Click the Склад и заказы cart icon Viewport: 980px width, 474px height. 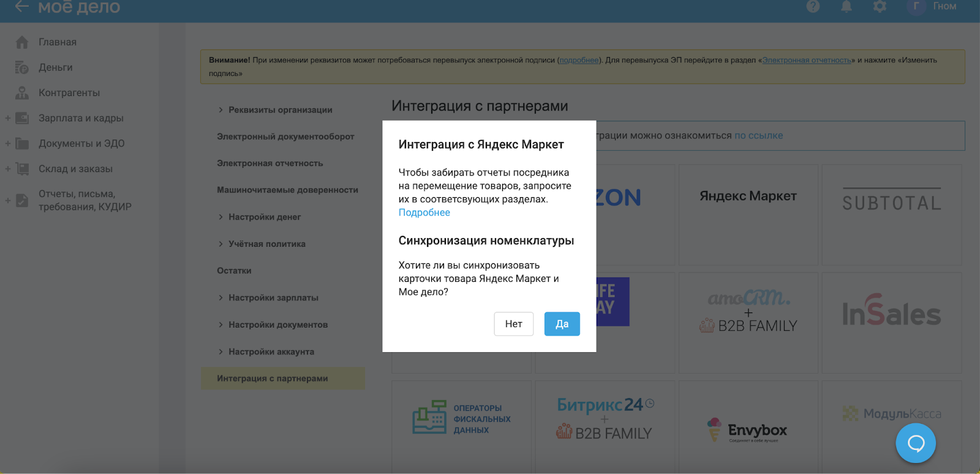click(22, 169)
